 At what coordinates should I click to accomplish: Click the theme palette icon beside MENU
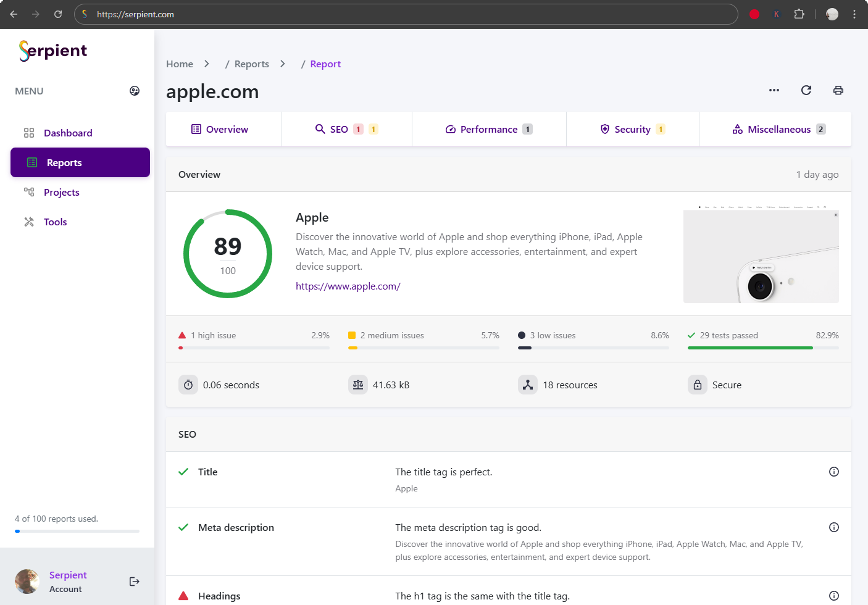click(x=135, y=91)
